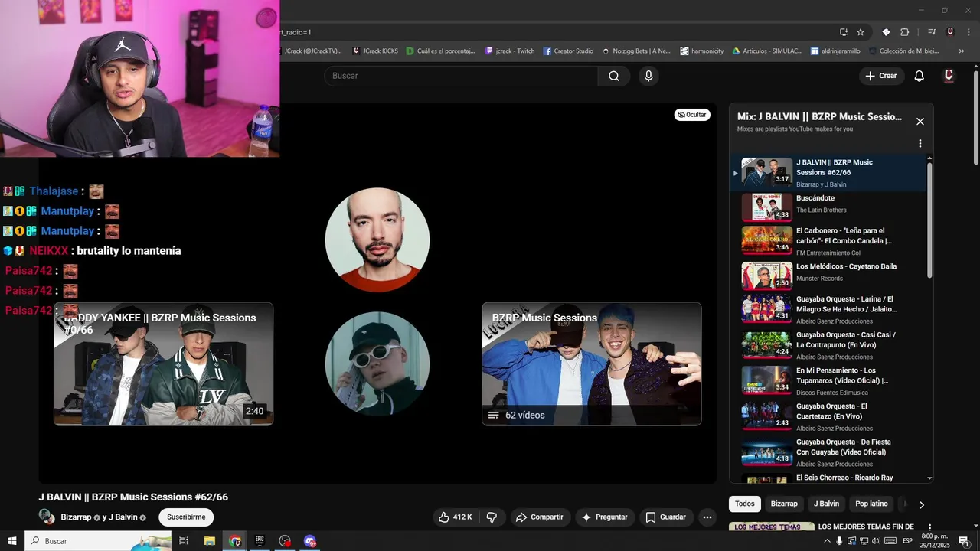Open Bizarrap circular channel end card

click(377, 364)
